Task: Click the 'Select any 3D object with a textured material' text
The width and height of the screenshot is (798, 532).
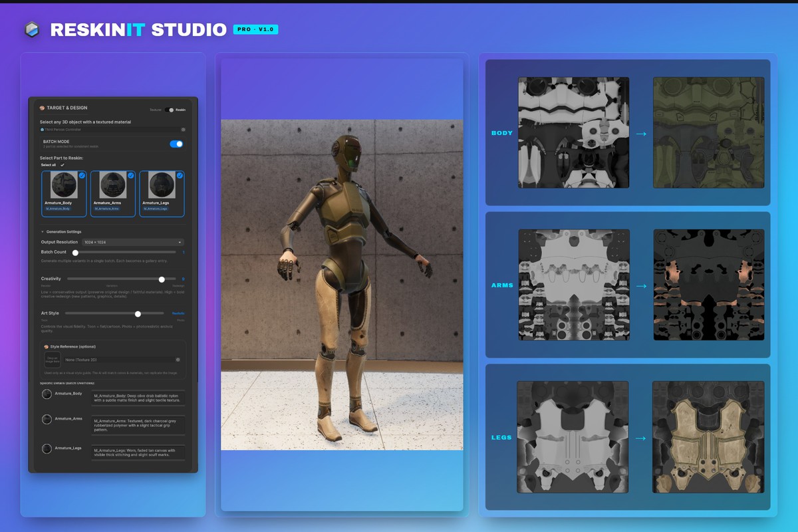Action: [85, 122]
